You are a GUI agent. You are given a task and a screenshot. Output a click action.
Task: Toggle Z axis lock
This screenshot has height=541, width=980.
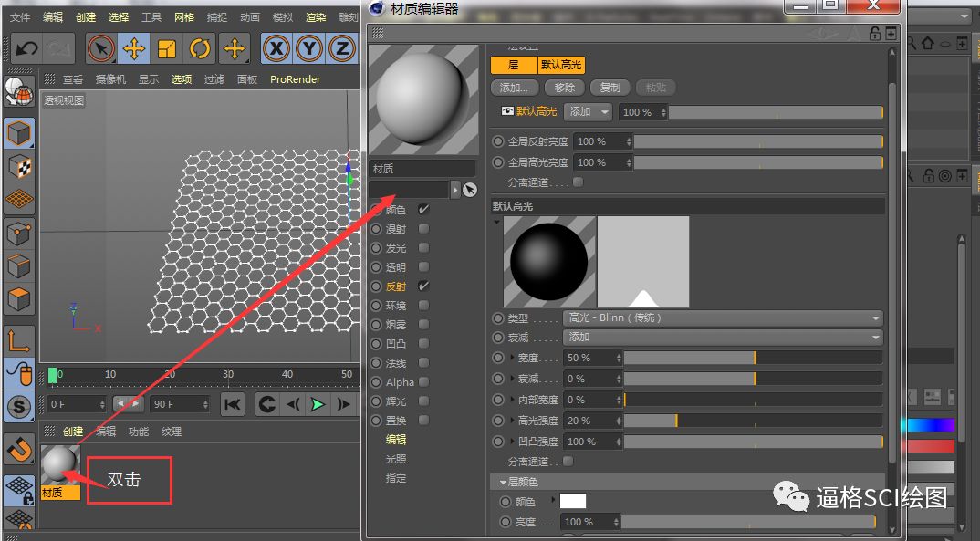click(x=342, y=48)
